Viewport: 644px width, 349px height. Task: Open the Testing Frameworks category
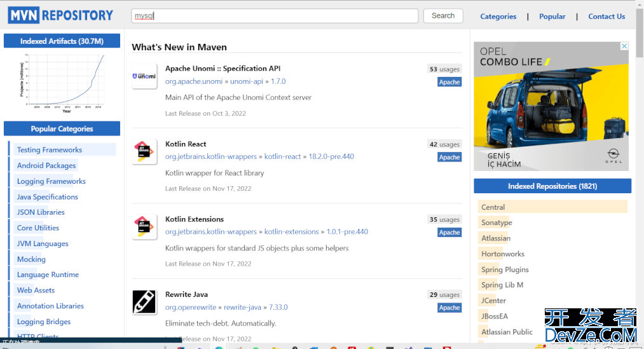50,150
